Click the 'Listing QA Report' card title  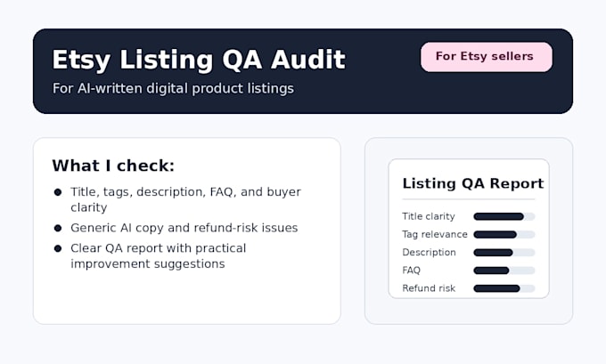[473, 183]
